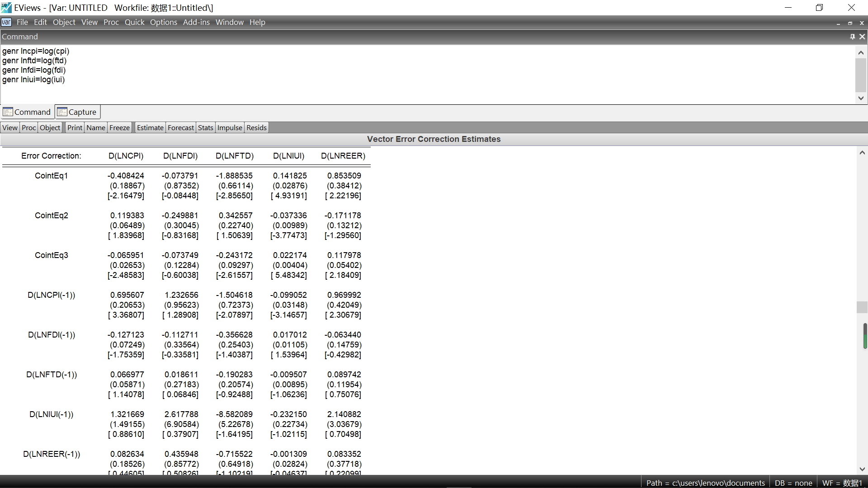The image size is (868, 488).
Task: Minimize the inner Var window
Action: [838, 23]
